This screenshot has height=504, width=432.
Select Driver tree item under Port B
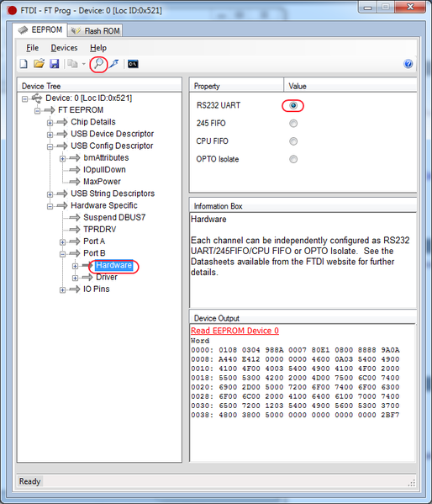tap(107, 277)
